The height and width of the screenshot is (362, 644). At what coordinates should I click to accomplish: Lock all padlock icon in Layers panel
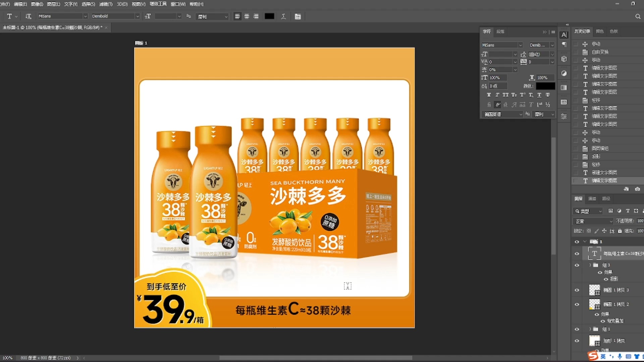pos(620,231)
